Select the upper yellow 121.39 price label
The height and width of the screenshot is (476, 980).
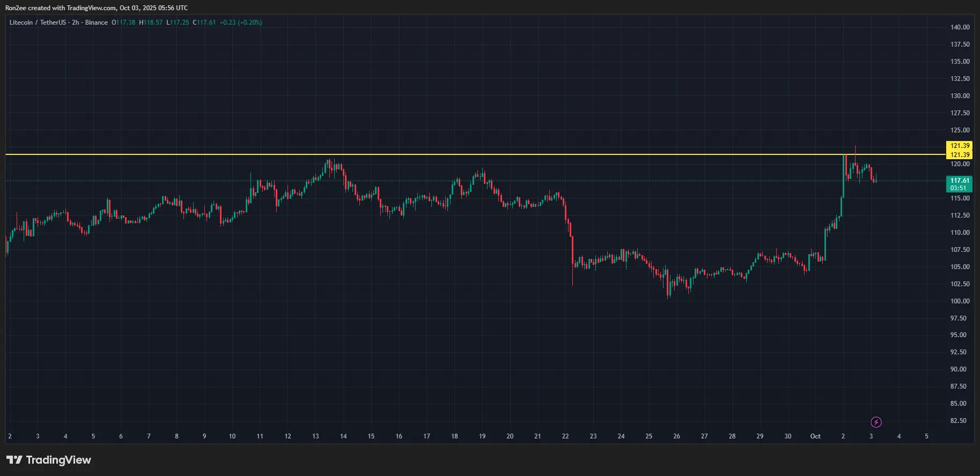[x=959, y=146]
